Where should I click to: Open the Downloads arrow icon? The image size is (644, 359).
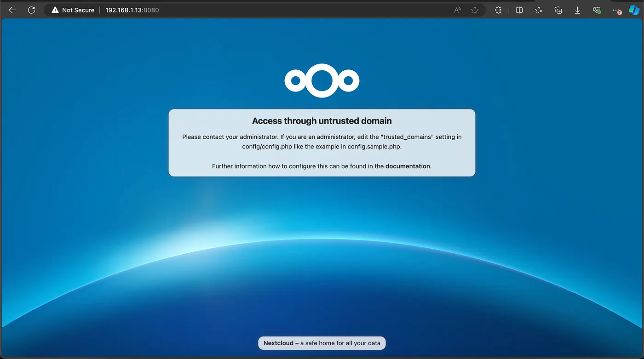click(x=578, y=10)
